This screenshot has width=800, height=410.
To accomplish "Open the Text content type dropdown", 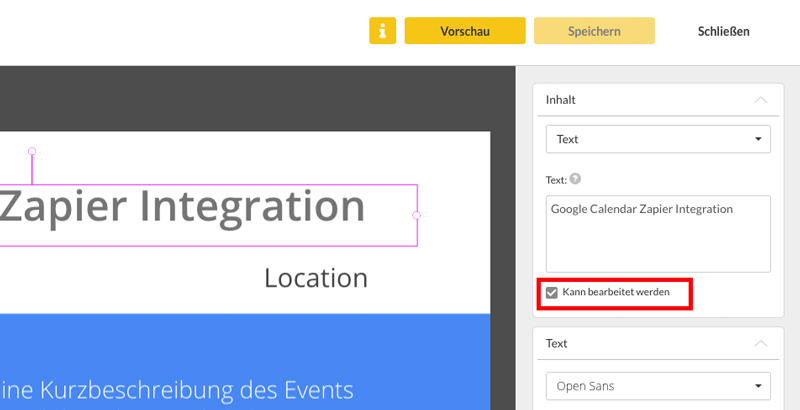I will coord(658,139).
